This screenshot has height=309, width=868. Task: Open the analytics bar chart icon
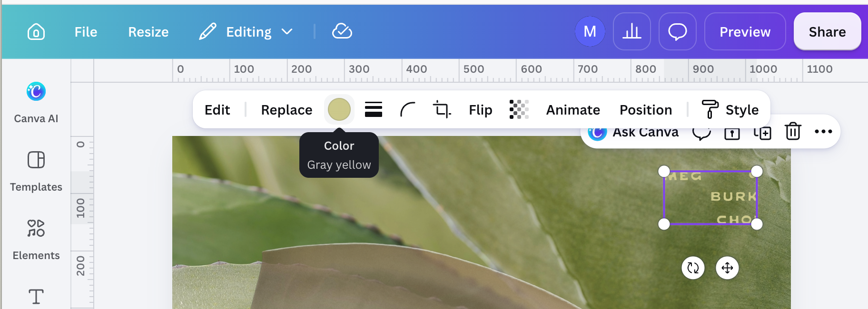pyautogui.click(x=632, y=31)
